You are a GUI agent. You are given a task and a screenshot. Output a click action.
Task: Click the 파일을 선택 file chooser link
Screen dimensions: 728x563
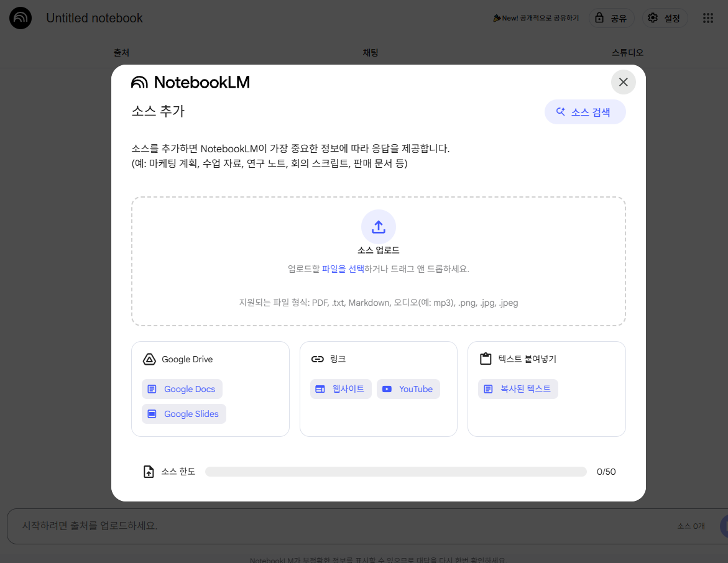coord(343,268)
